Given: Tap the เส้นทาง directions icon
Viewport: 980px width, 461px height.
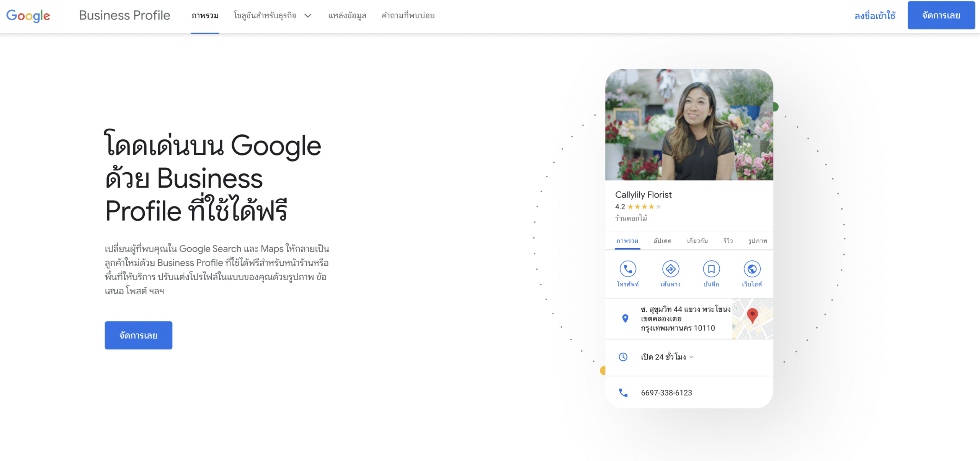Looking at the screenshot, I should pos(671,269).
